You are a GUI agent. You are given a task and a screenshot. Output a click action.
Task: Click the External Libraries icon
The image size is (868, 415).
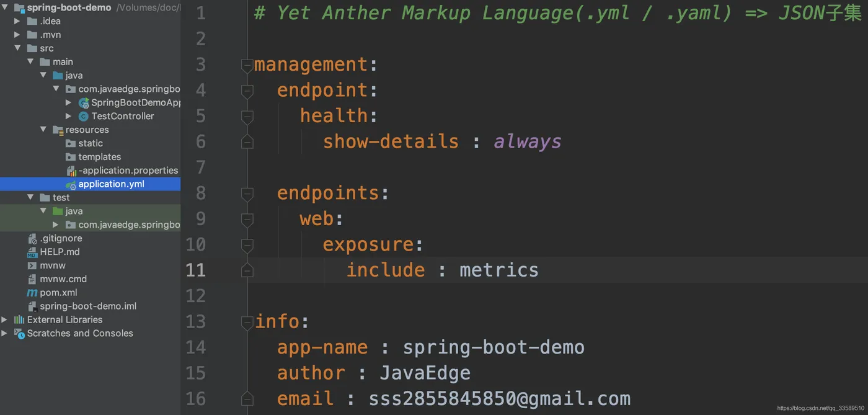(19, 320)
